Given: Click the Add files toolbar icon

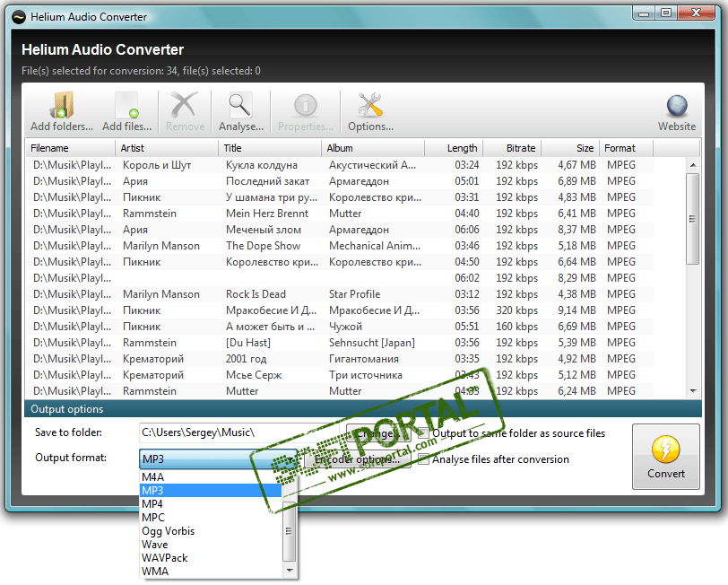Looking at the screenshot, I should pyautogui.click(x=126, y=111).
